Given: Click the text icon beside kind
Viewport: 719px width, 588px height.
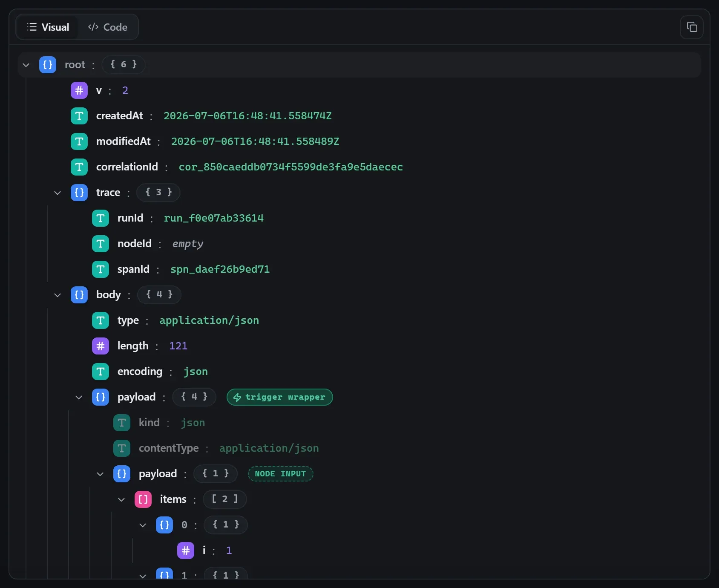Looking at the screenshot, I should coord(122,423).
